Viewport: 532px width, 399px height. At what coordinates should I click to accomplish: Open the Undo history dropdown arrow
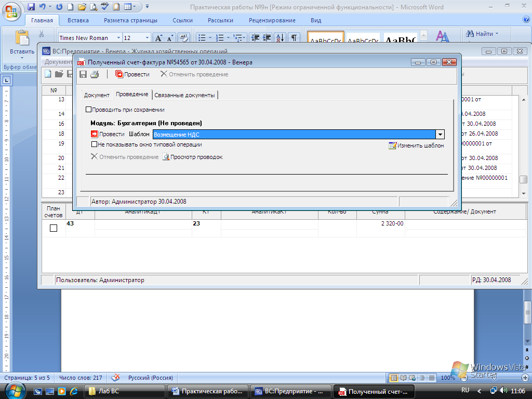[50, 6]
